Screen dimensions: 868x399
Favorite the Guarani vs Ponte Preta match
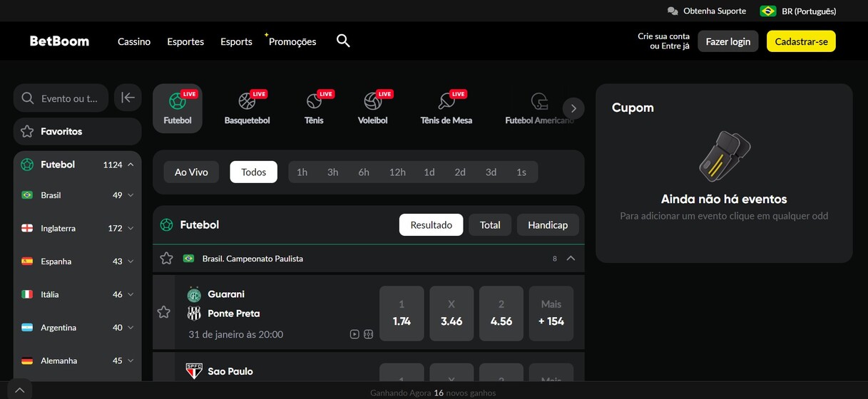click(163, 312)
